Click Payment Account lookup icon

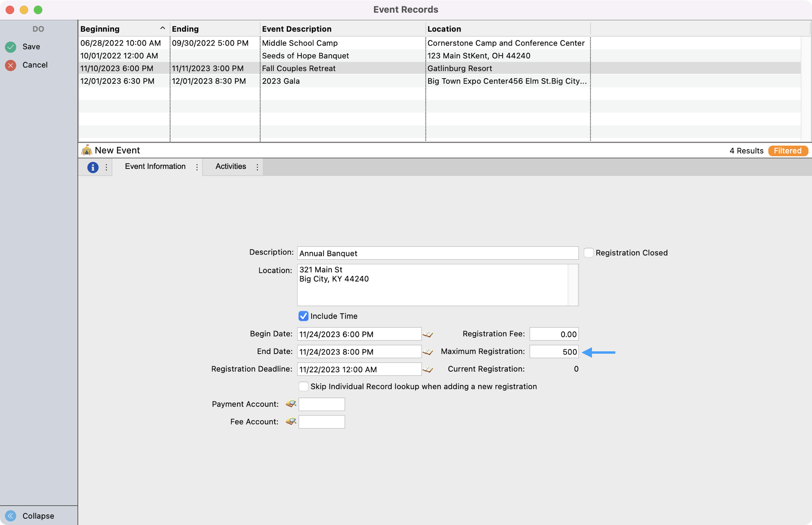pyautogui.click(x=291, y=404)
